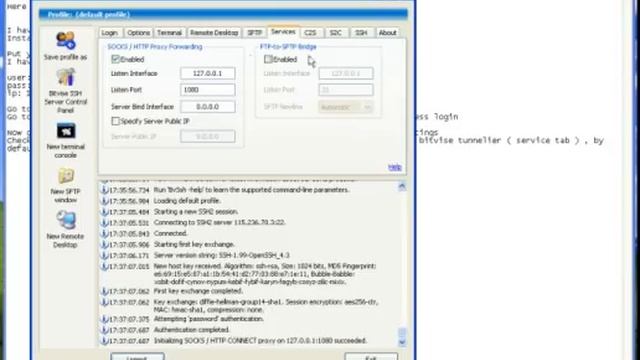
Task: Check Specify Server Public IP
Action: [x=116, y=121]
